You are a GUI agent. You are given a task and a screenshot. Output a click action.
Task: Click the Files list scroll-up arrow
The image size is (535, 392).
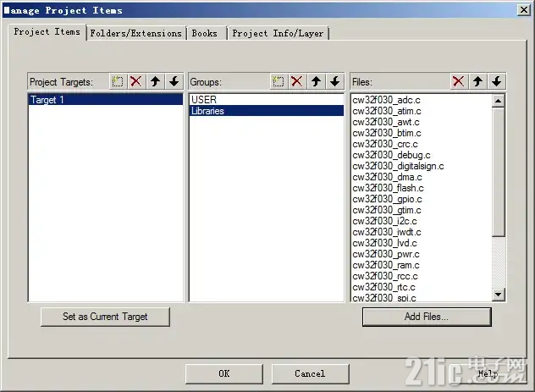[x=498, y=101]
